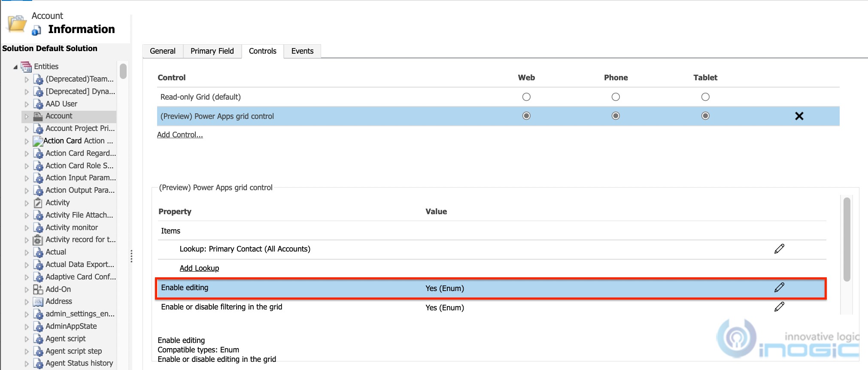Screen dimensions: 868x370
Task: Click the Adaptive Card Conf... entity icon
Action: [38, 277]
